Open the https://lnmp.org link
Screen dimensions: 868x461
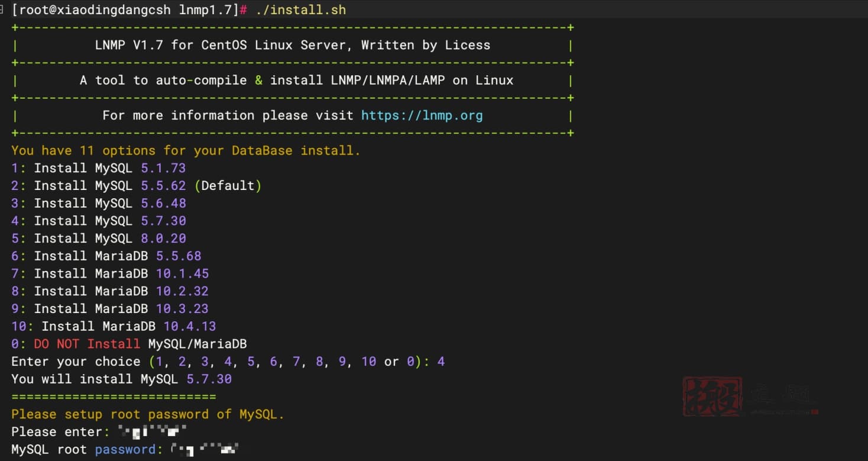click(422, 115)
